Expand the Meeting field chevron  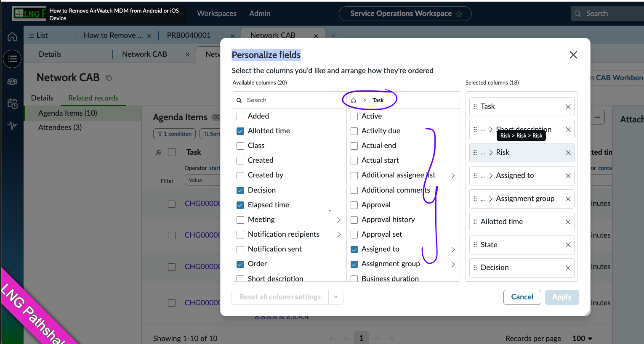pyautogui.click(x=339, y=220)
